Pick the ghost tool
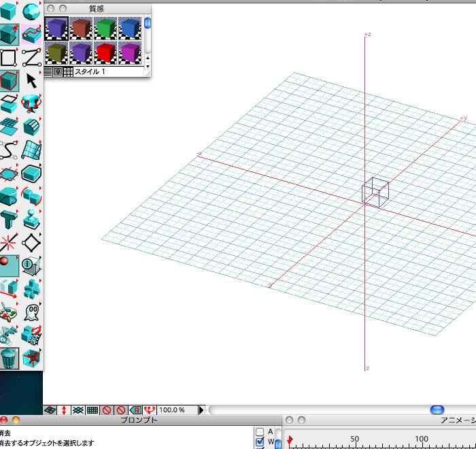This screenshot has width=476, height=449. click(31, 312)
